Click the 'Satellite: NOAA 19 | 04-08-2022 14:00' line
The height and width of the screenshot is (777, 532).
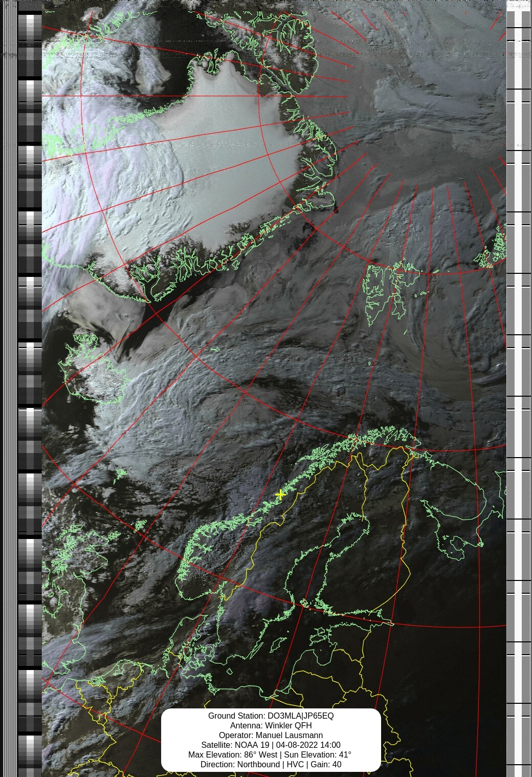pyautogui.click(x=271, y=745)
